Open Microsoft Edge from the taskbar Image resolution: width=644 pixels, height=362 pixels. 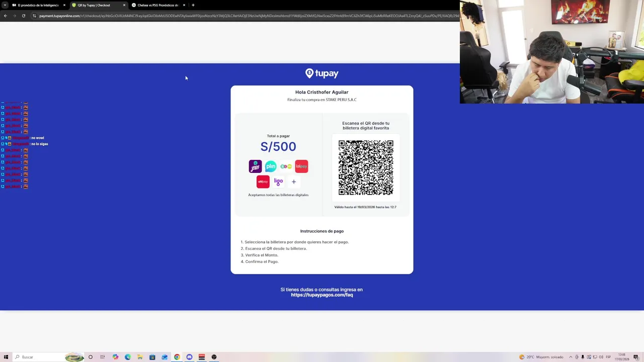tap(127, 357)
